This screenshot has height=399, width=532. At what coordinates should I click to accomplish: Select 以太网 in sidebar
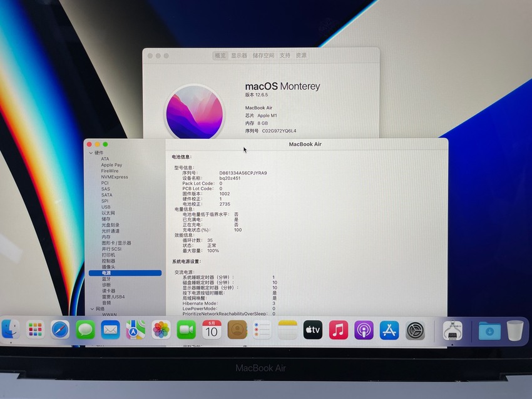pyautogui.click(x=108, y=213)
